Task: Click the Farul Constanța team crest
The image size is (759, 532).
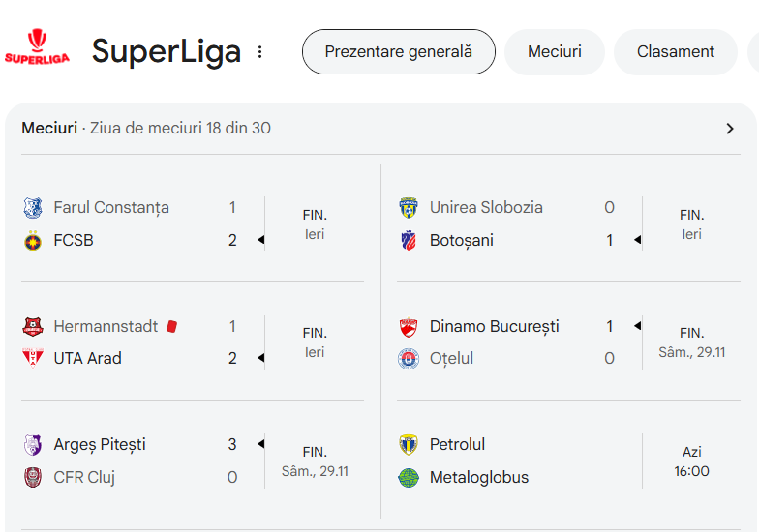Action: (33, 208)
